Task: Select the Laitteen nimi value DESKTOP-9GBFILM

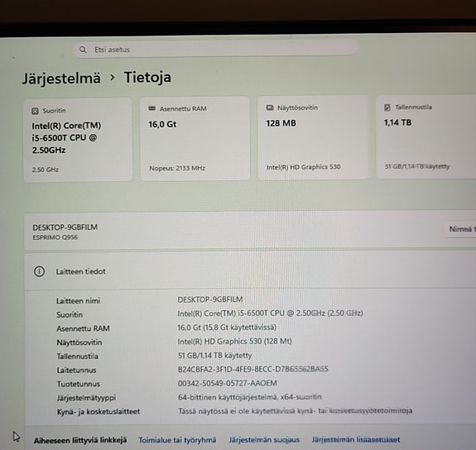Action: (x=210, y=299)
